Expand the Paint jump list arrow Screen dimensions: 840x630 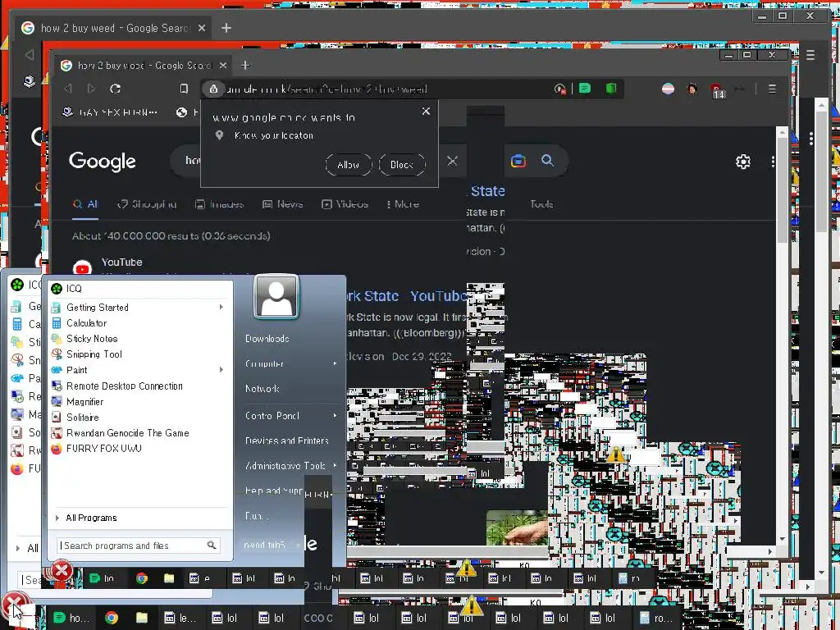pyautogui.click(x=221, y=370)
